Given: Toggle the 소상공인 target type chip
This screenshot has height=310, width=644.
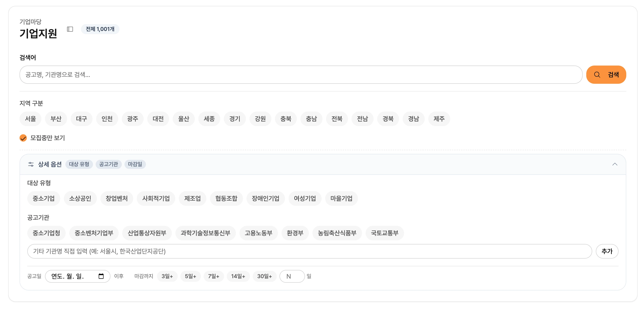Looking at the screenshot, I should tap(80, 198).
